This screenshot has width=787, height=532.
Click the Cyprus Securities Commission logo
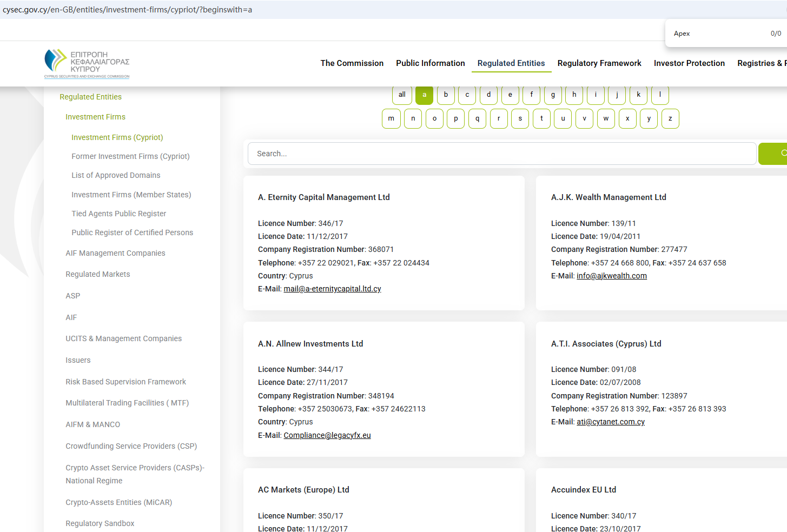(87, 64)
